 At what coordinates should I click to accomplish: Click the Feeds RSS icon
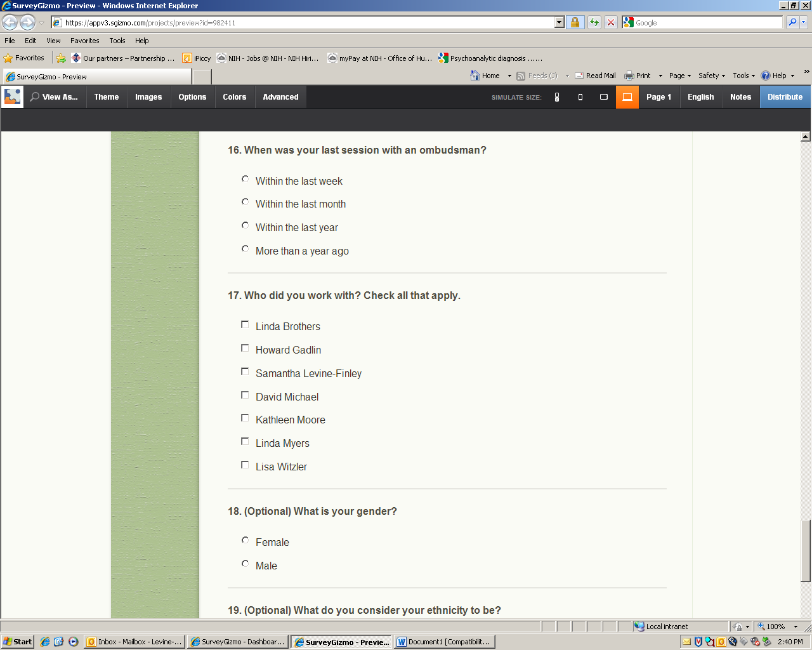(521, 76)
